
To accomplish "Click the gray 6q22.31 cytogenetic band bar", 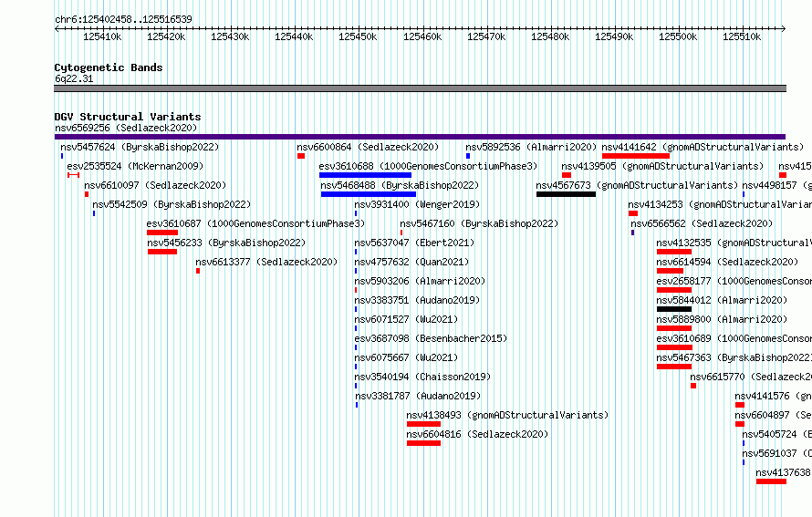I will (x=420, y=88).
